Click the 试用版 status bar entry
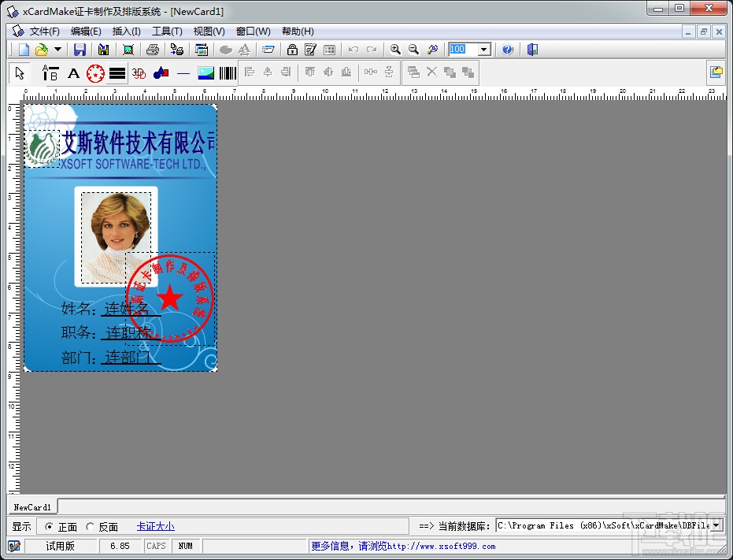This screenshot has height=560, width=733. click(x=61, y=546)
